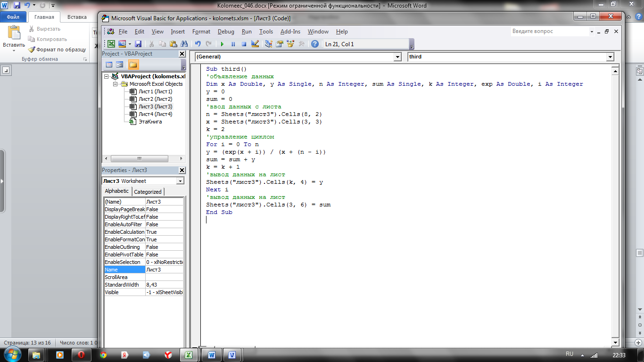
Task: Select ЭтаКнига in project tree
Action: tap(150, 122)
